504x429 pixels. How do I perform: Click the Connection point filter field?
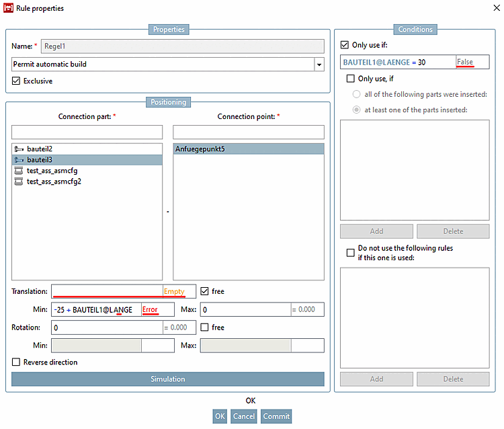click(249, 132)
